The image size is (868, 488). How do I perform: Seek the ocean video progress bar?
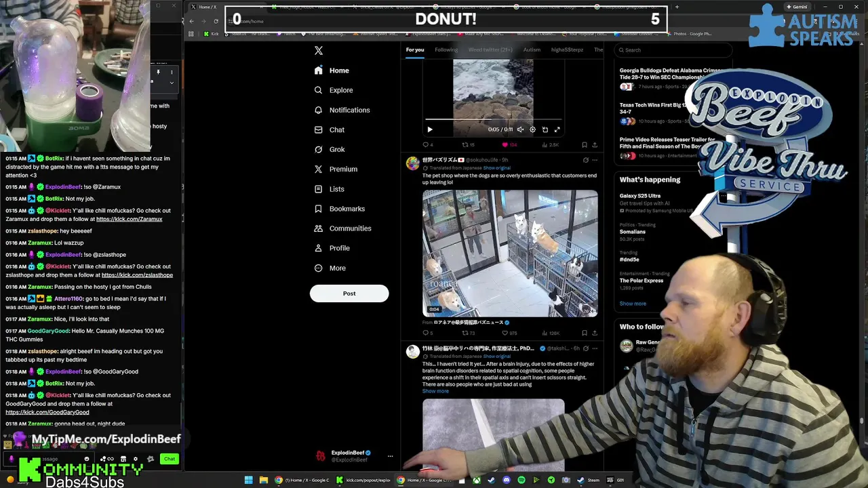[x=493, y=120]
